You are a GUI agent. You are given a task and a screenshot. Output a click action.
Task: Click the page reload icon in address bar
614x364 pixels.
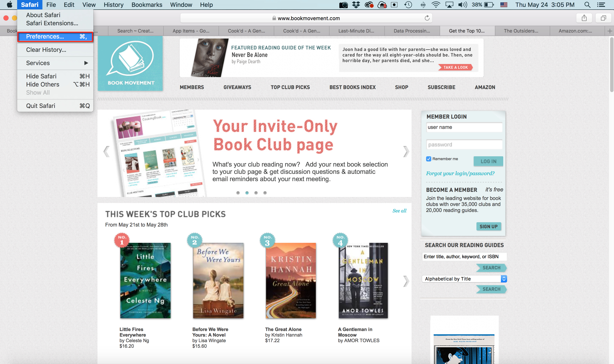[x=427, y=18]
